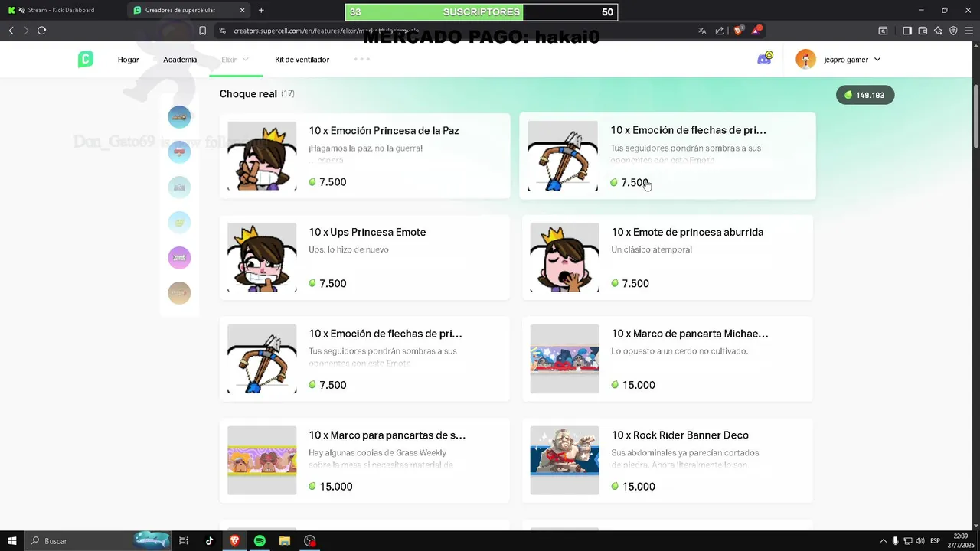The width and height of the screenshot is (980, 551).
Task: Close the Creadores de supercélulas tab
Action: [243, 10]
